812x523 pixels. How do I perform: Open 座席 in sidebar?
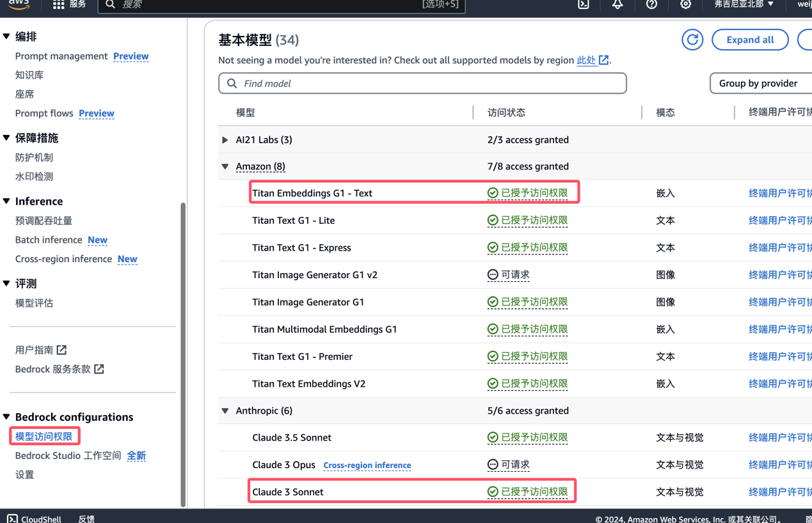click(x=24, y=94)
